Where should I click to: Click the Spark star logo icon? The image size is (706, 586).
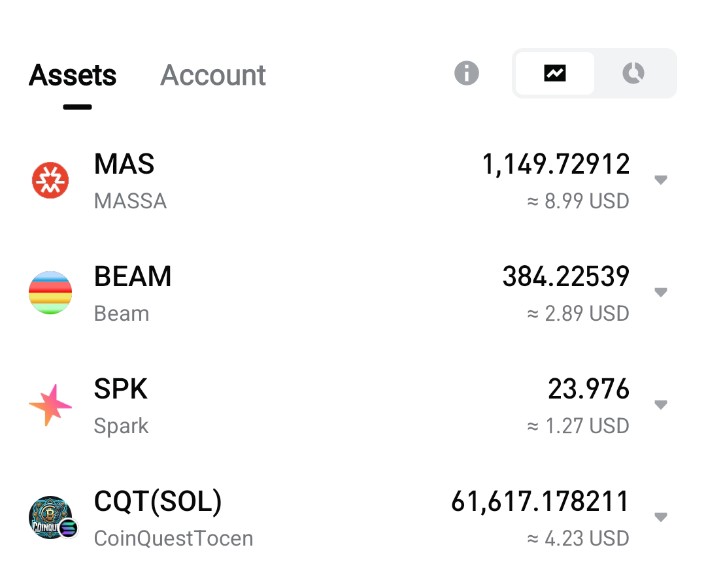pyautogui.click(x=50, y=405)
